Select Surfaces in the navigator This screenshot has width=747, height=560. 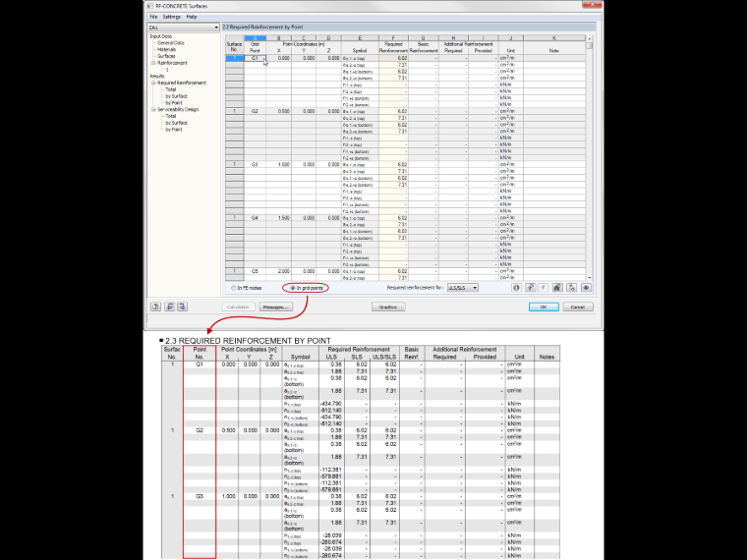pyautogui.click(x=166, y=56)
